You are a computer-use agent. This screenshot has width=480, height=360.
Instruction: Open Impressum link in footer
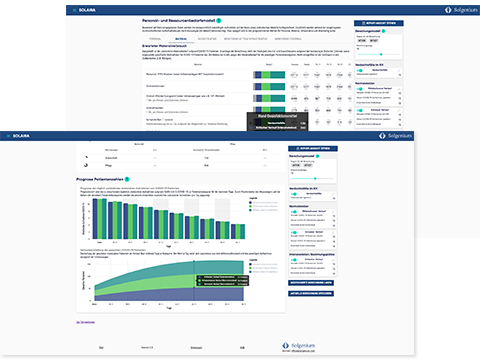pyautogui.click(x=196, y=348)
